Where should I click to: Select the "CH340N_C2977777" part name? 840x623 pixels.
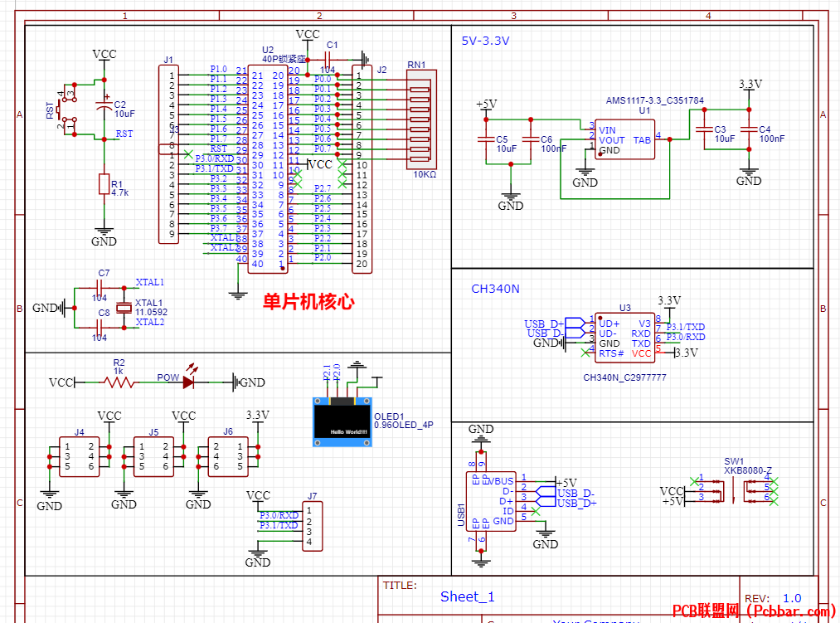tap(624, 377)
